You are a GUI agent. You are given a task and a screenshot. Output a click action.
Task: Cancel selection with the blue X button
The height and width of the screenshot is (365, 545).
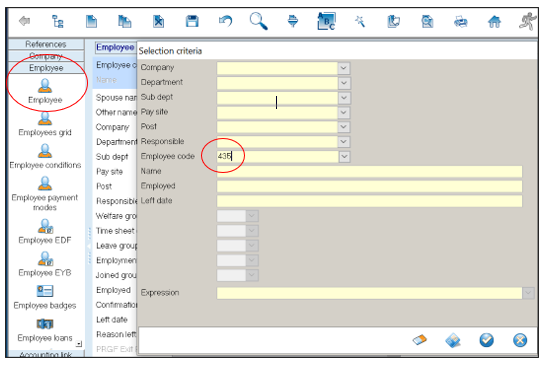pyautogui.click(x=520, y=340)
